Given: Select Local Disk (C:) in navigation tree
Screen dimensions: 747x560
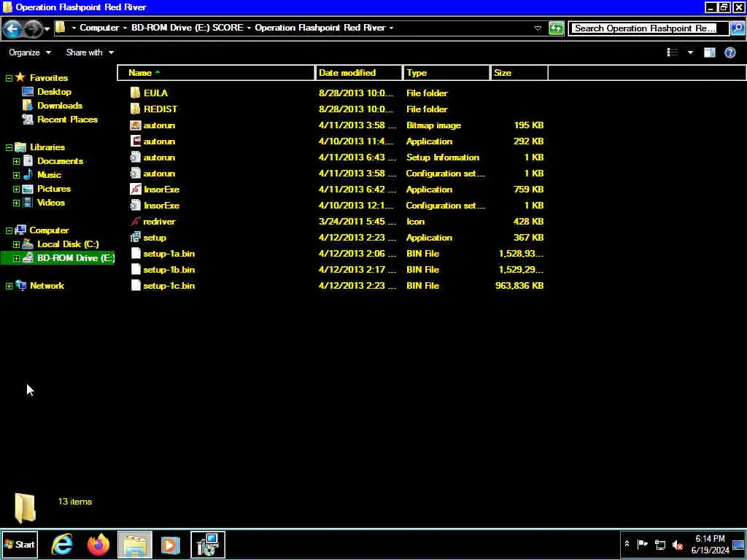Looking at the screenshot, I should click(68, 244).
